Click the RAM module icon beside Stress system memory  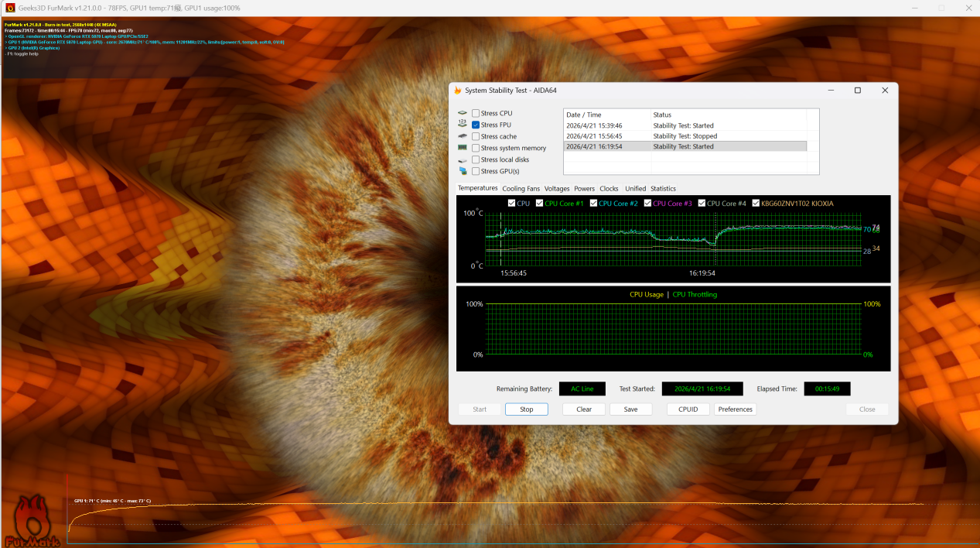(463, 148)
